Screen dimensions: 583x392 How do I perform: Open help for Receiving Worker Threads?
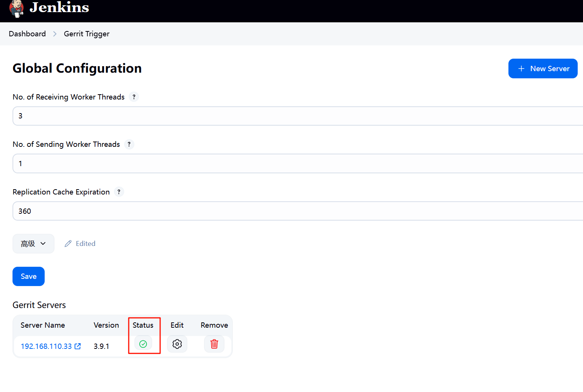click(134, 97)
